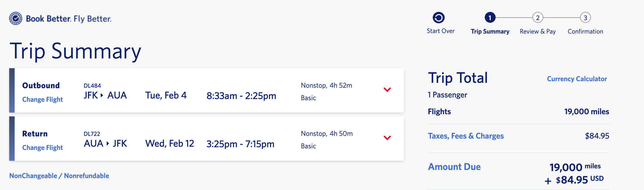This screenshot has width=644, height=190.
Task: Change the Outbound flight
Action: 43,100
